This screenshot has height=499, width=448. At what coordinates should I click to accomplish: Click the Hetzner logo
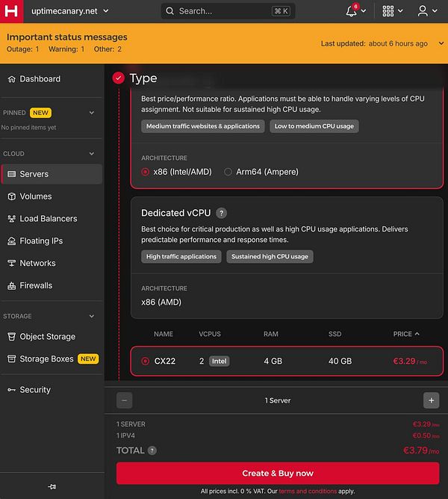pos(11,11)
